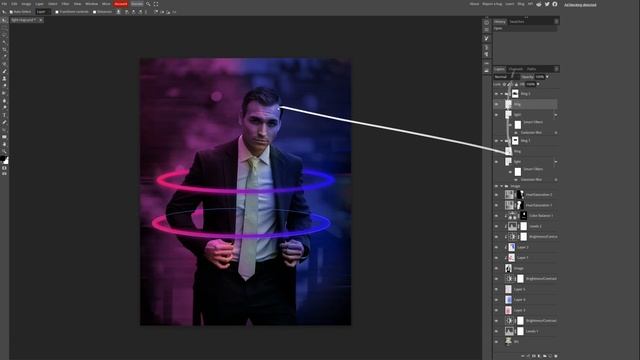Viewport: 640px width, 360px height.
Task: Select the Eyedropper tool
Action: [x=4, y=57]
